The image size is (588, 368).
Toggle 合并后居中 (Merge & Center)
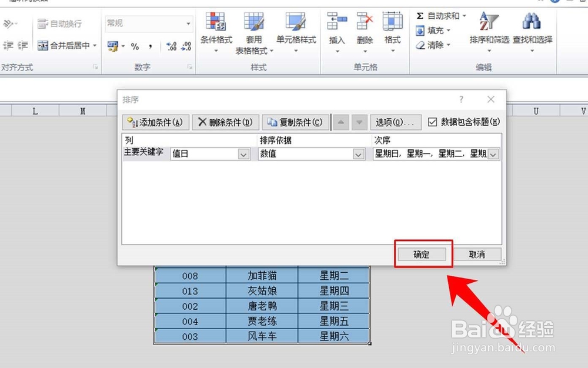click(x=66, y=45)
